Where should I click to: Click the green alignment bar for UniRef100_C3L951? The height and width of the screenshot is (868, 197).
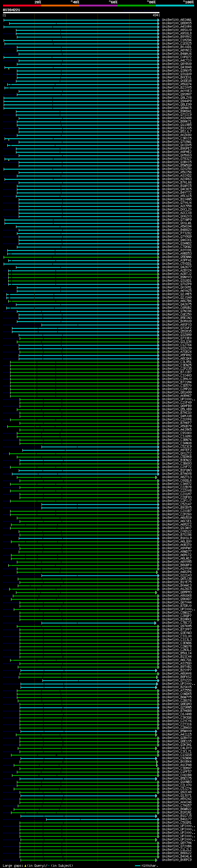(85, 362)
